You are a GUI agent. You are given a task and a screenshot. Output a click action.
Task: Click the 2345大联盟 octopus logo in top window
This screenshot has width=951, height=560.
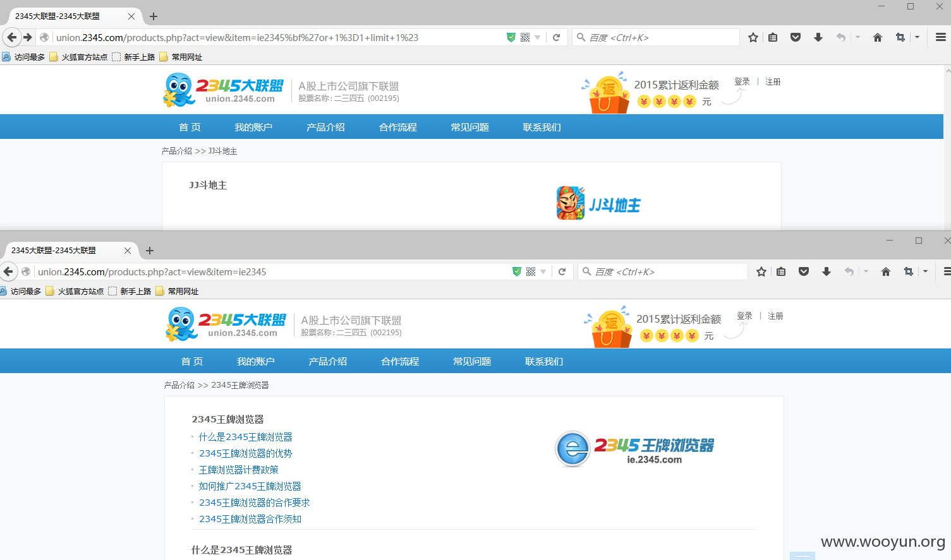pos(223,90)
